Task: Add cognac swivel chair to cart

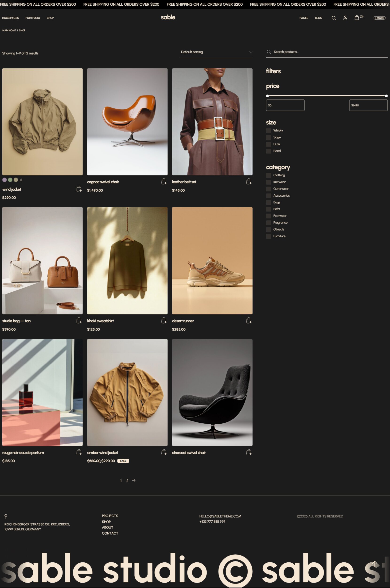Action: (164, 182)
